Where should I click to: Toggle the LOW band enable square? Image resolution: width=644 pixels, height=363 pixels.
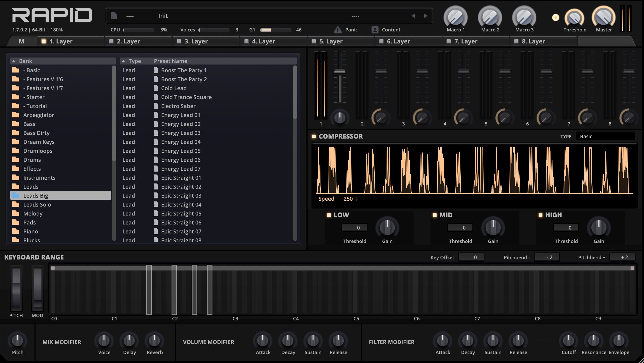click(329, 215)
